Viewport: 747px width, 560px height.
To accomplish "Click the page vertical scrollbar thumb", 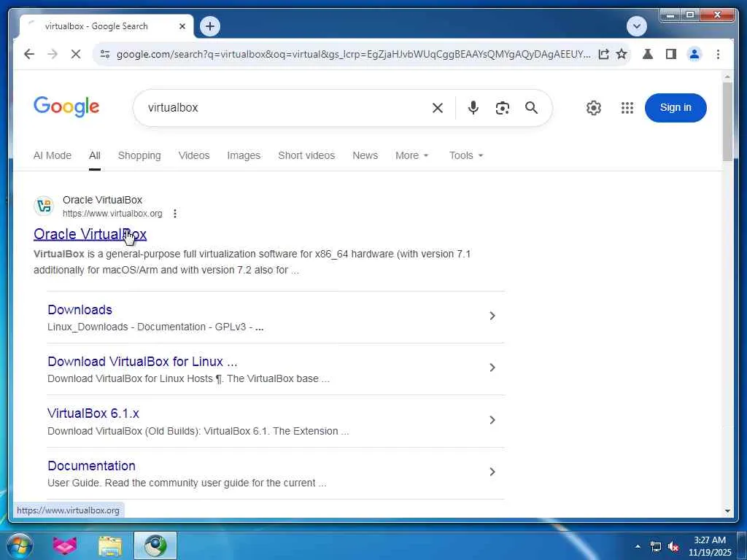I will click(x=727, y=122).
